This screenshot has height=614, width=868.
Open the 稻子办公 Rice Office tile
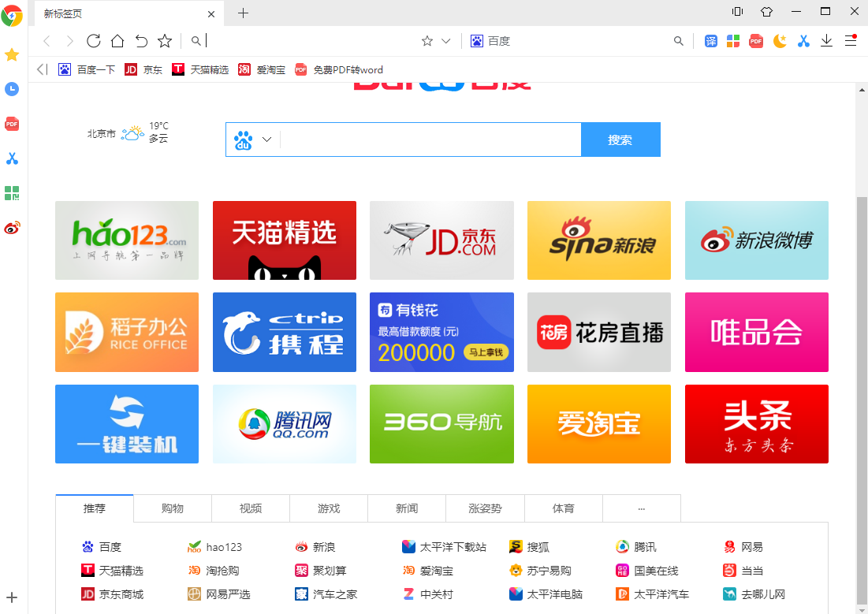pyautogui.click(x=127, y=332)
